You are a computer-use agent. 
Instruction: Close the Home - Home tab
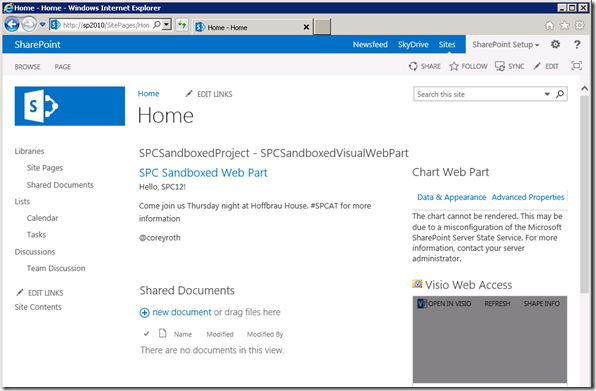click(x=306, y=27)
